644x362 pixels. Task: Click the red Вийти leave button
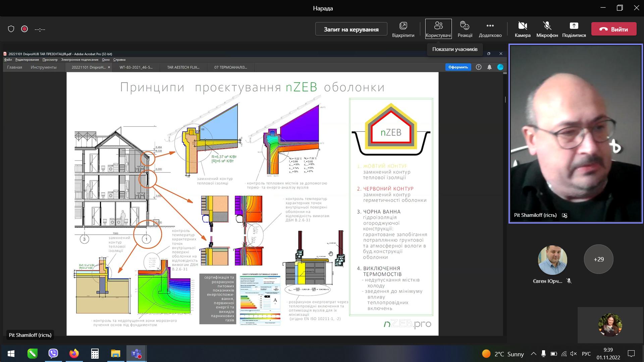614,29
